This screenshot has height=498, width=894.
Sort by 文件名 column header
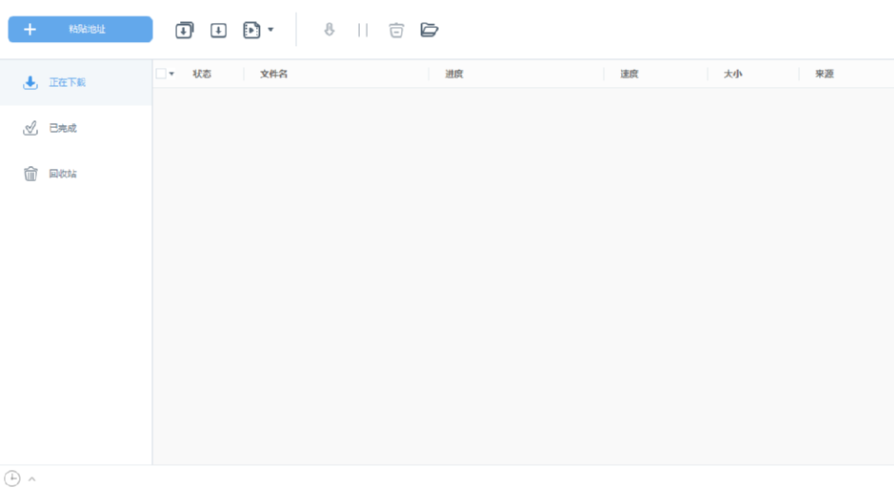point(274,74)
